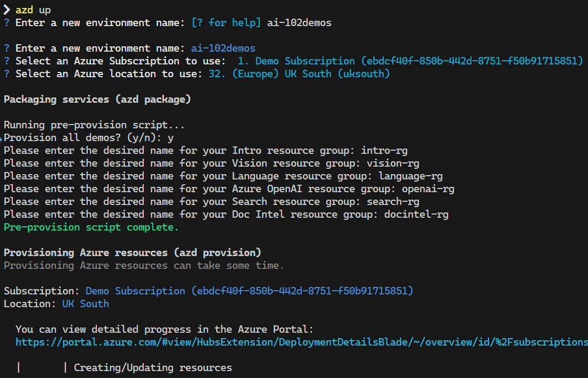
Task: Click the 'intro-rg' resource group value
Action: (384, 151)
